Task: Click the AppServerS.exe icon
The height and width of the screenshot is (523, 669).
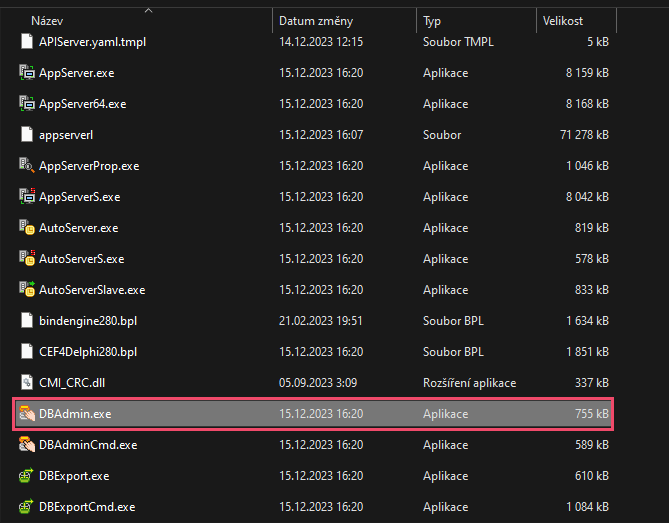Action: [27, 196]
